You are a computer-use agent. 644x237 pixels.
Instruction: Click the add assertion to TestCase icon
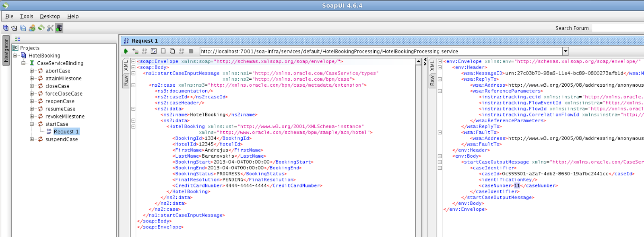tap(135, 51)
